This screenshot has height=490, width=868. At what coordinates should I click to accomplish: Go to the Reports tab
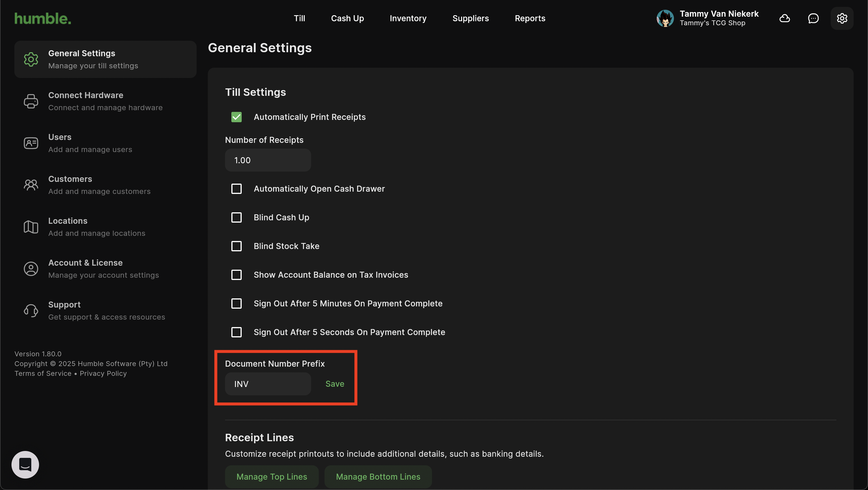(530, 18)
